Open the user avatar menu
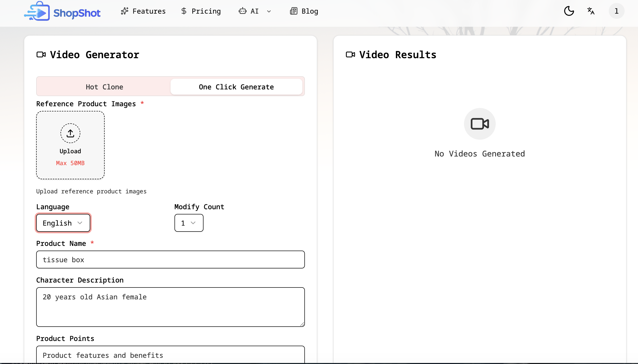This screenshot has width=638, height=364. pyautogui.click(x=616, y=11)
